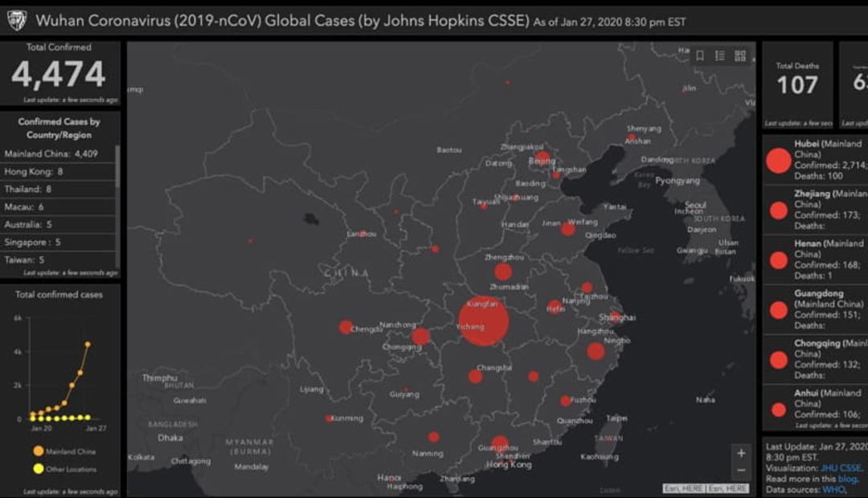Screen dimensions: 868x498
Task: Click the Chongqing case circle on map
Action: [420, 336]
